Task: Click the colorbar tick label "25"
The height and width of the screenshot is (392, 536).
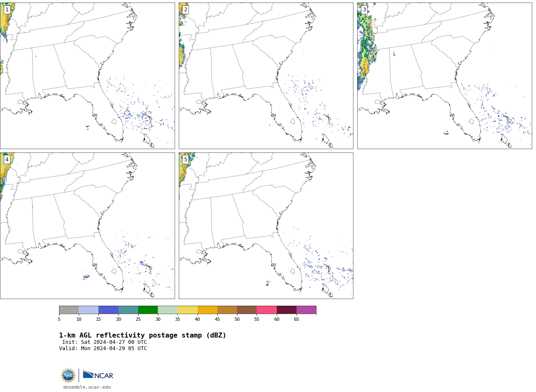Action: [138, 320]
